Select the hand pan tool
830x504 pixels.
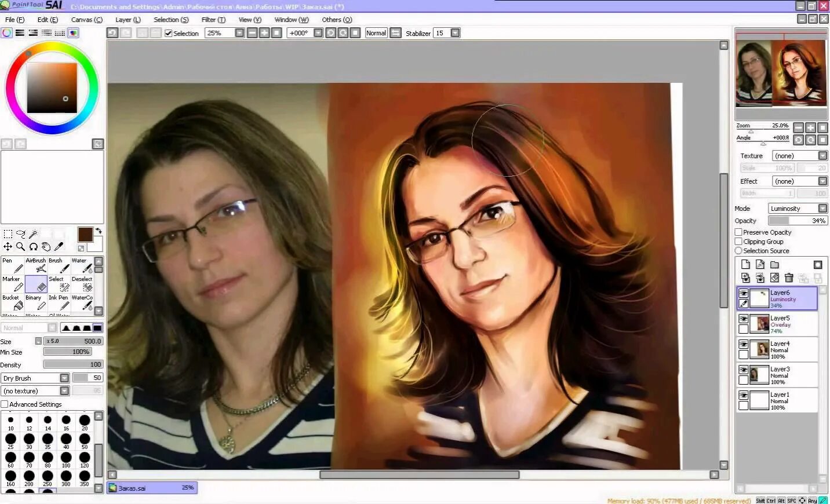click(46, 246)
